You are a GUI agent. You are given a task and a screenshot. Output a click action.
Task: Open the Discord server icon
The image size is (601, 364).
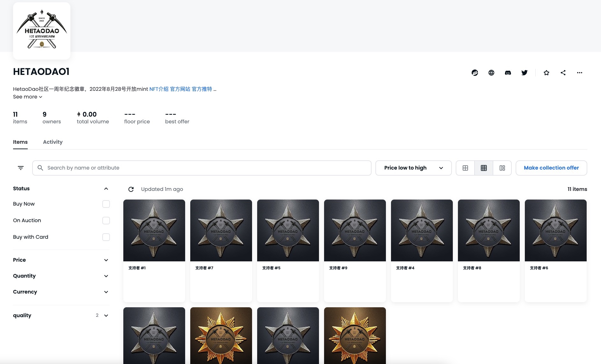[x=508, y=73]
